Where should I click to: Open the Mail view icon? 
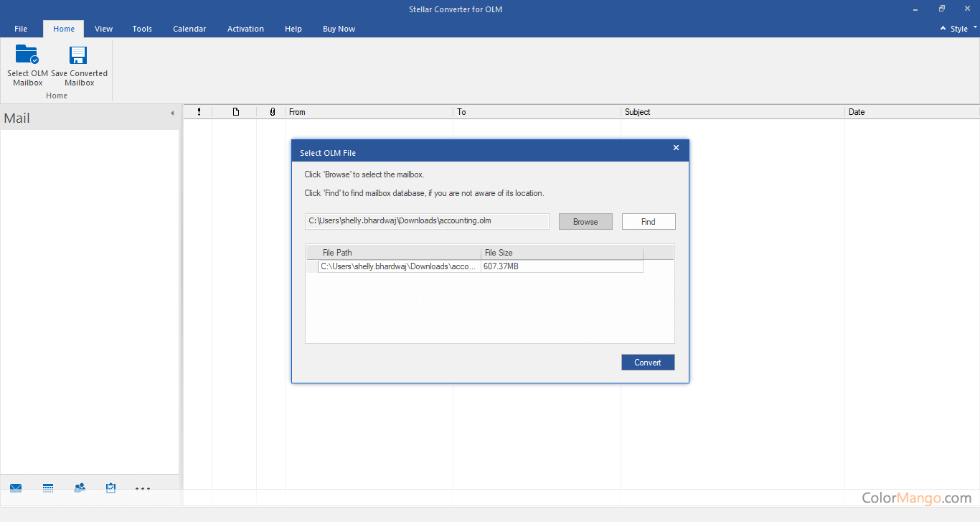pyautogui.click(x=16, y=488)
